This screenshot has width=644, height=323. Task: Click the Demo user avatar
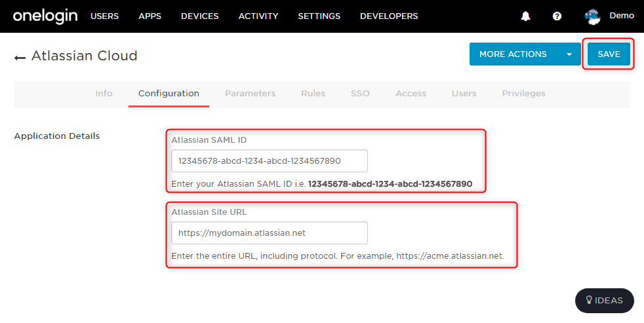point(593,17)
